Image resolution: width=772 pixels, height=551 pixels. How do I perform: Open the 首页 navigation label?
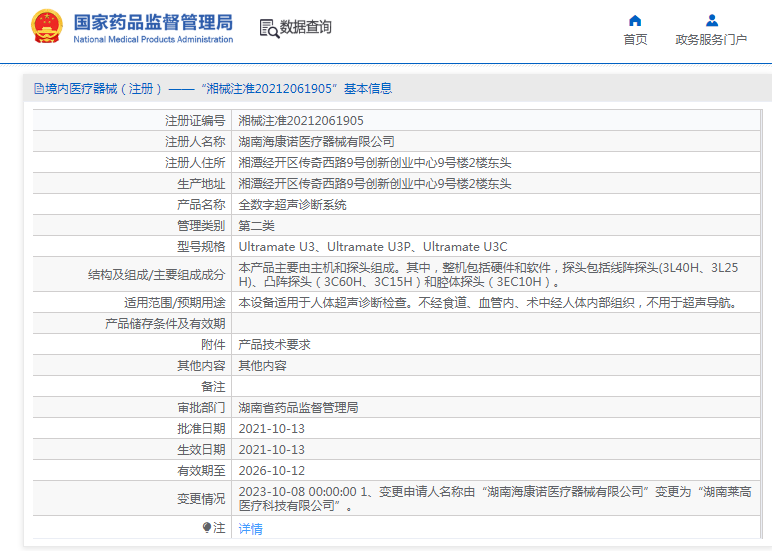(635, 40)
